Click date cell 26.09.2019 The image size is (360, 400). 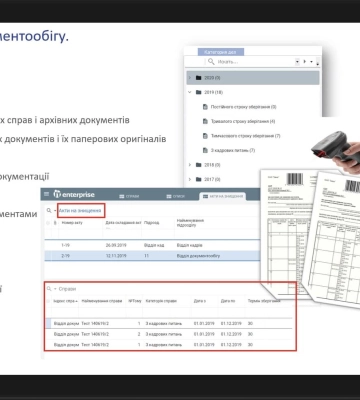116,245
